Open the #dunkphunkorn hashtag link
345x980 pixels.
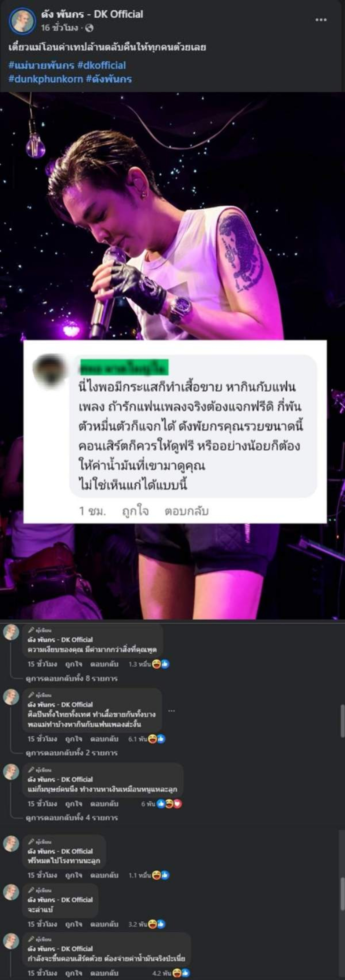(46, 79)
